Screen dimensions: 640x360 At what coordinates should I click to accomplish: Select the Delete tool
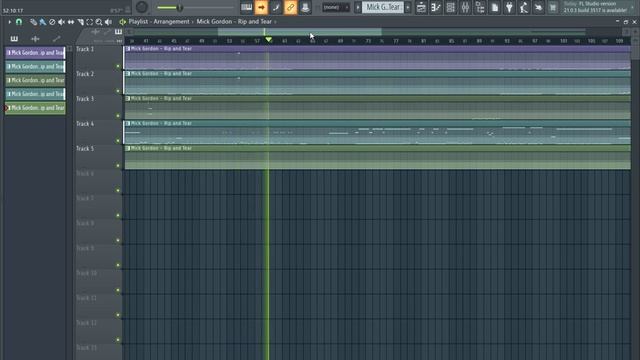[x=52, y=22]
